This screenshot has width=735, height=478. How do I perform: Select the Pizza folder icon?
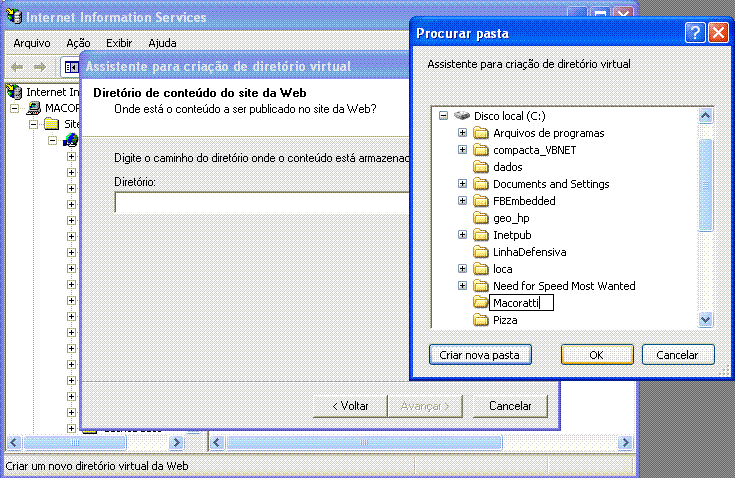480,320
